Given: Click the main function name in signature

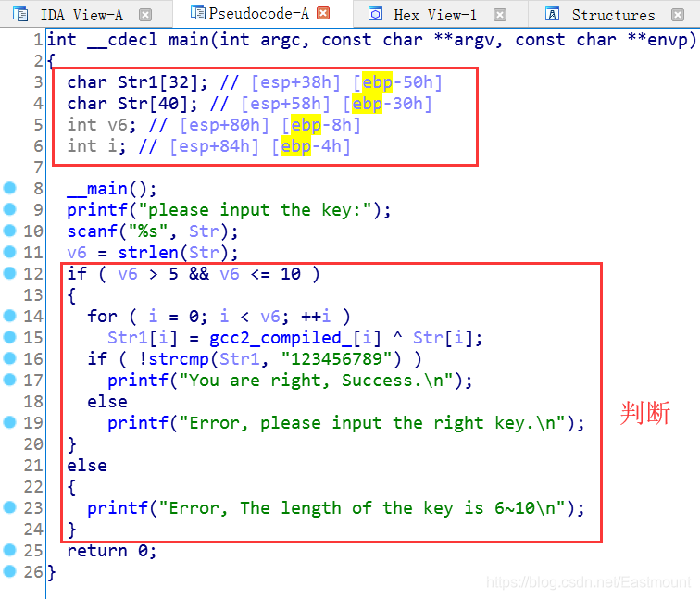Looking at the screenshot, I should (189, 40).
